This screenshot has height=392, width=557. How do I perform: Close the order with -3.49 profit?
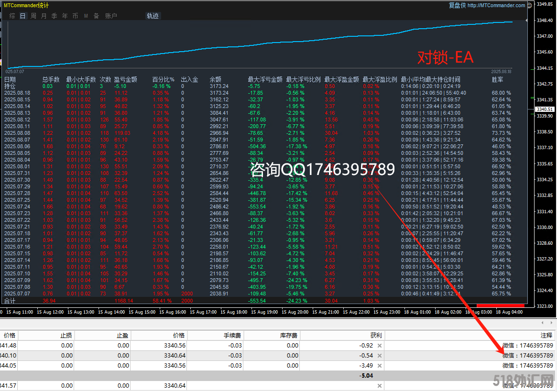[x=380, y=366]
